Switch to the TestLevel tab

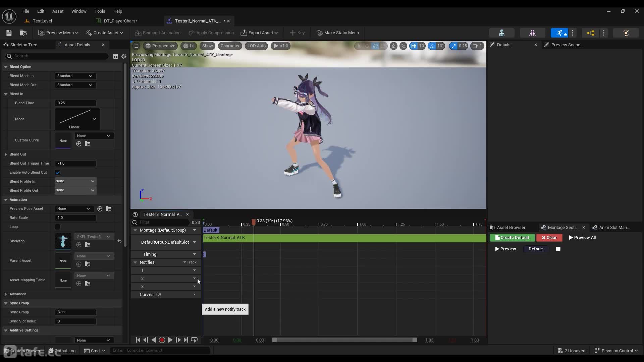pyautogui.click(x=42, y=21)
